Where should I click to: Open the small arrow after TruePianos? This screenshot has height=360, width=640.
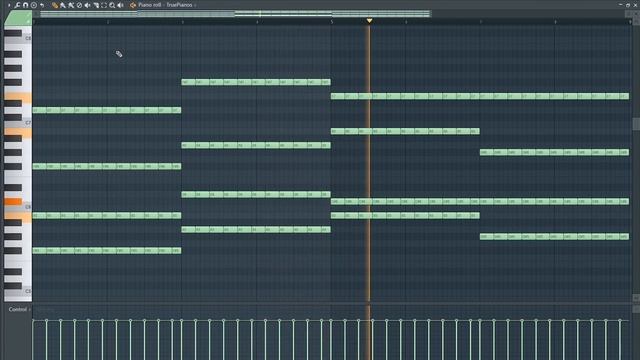point(195,5)
